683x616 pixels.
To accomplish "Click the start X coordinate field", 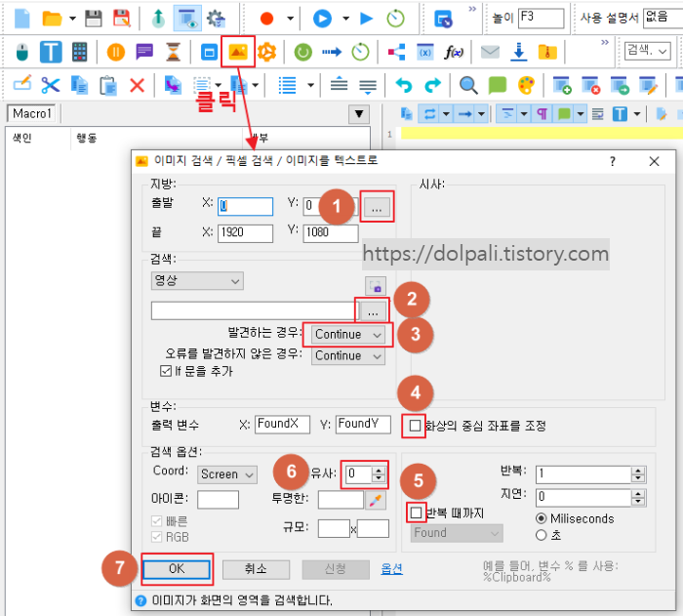I will point(245,206).
